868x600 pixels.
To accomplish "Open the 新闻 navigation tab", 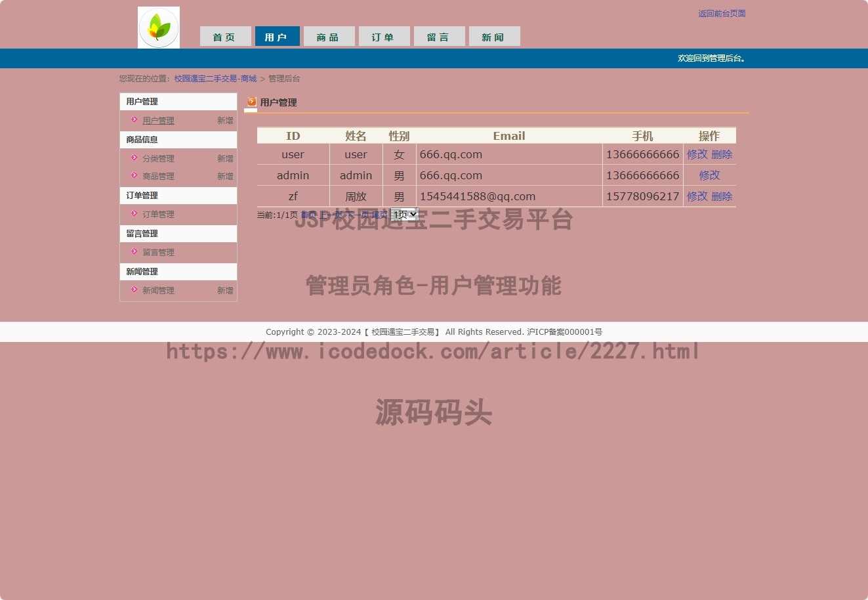I will 494,36.
